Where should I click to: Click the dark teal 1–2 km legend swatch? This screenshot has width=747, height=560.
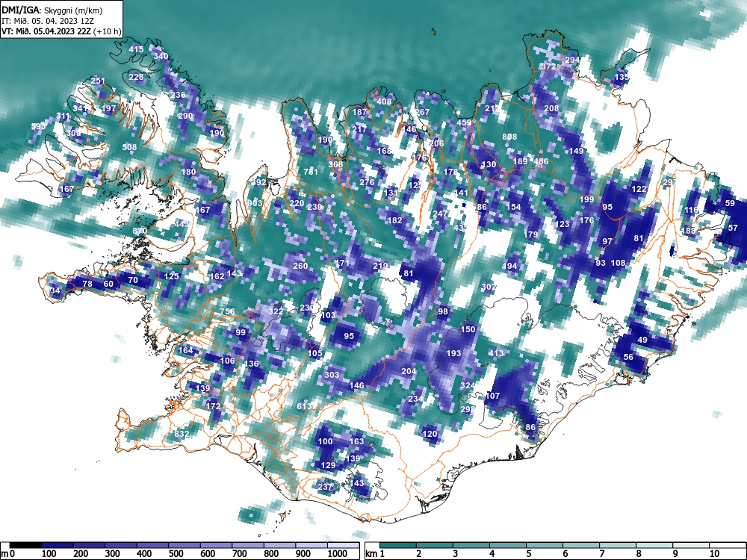click(x=398, y=545)
